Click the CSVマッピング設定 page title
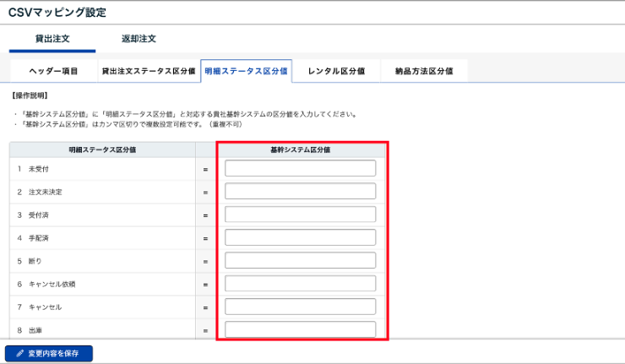Viewport: 625px width, 364px height. pyautogui.click(x=57, y=13)
